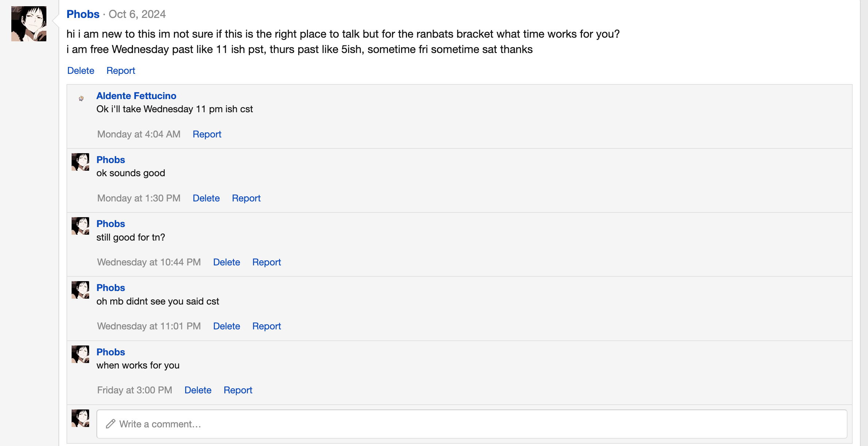Click Phobs' large avatar on main post

click(x=29, y=24)
